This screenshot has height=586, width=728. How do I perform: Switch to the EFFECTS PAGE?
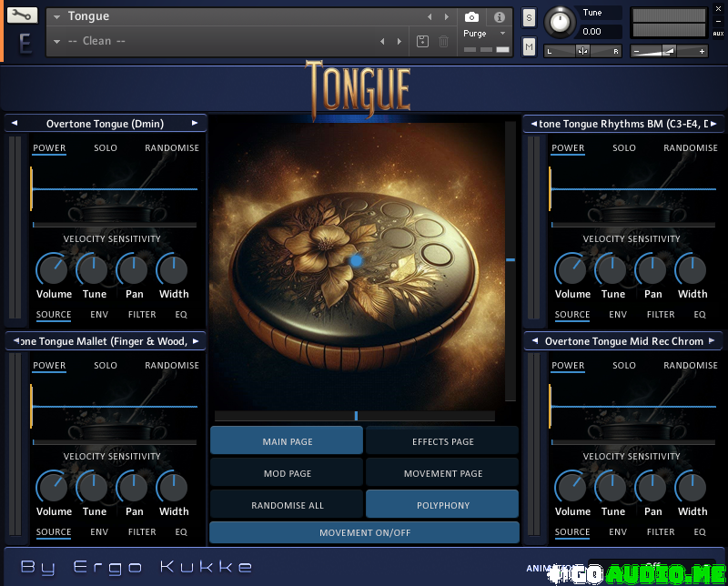point(442,441)
